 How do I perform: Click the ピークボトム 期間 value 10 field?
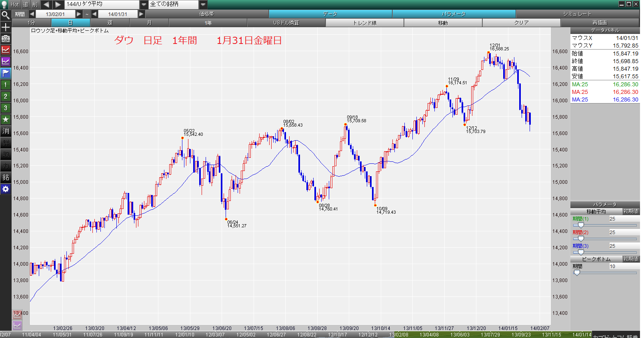tap(624, 266)
